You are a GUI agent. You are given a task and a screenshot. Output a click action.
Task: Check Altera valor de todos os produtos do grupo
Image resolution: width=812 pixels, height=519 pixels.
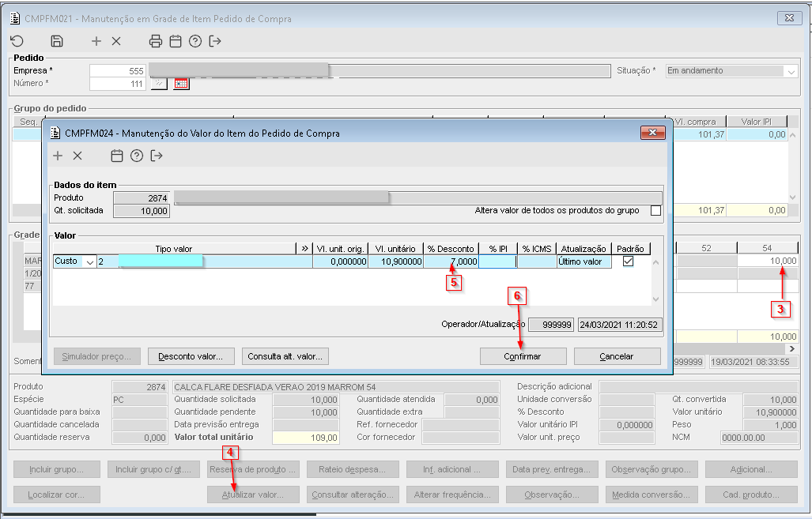tap(655, 211)
